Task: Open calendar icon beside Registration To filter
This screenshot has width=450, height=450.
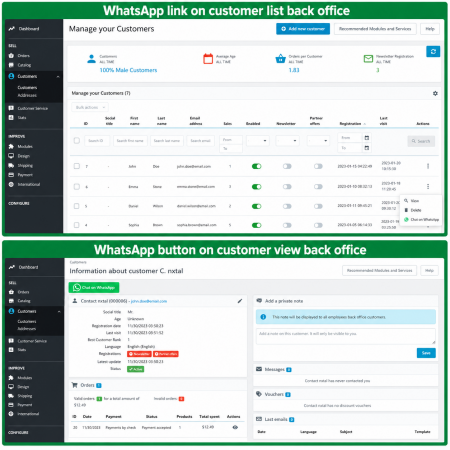Action: coord(367,148)
